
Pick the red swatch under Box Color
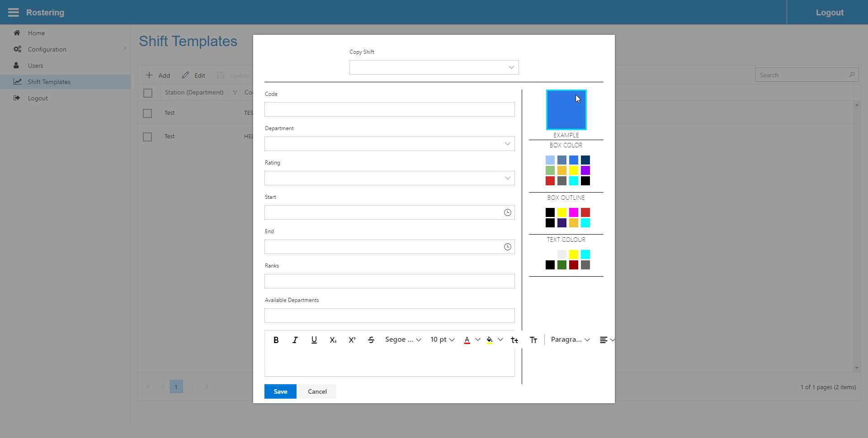click(x=550, y=181)
